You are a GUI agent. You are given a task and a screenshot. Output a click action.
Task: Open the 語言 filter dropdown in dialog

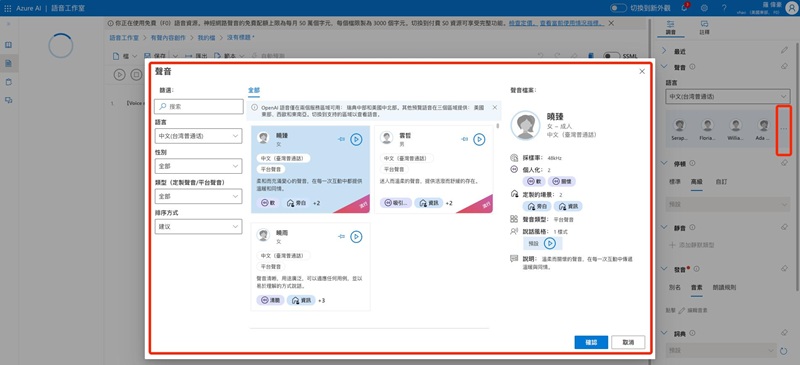pyautogui.click(x=198, y=136)
